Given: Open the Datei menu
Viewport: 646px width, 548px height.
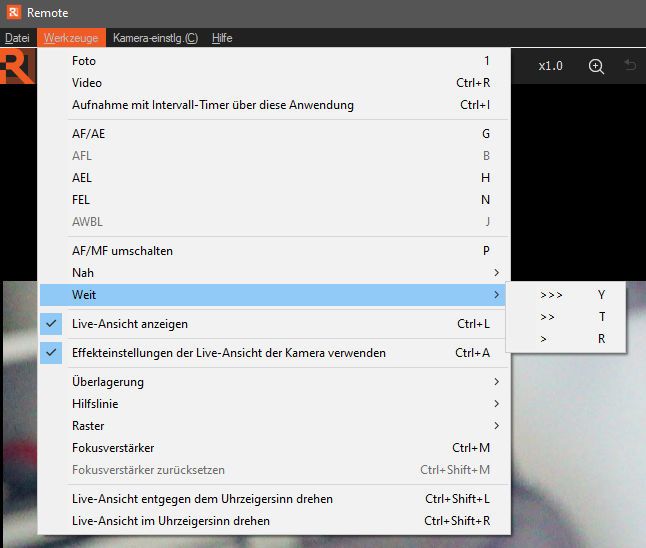Looking at the screenshot, I should point(17,38).
